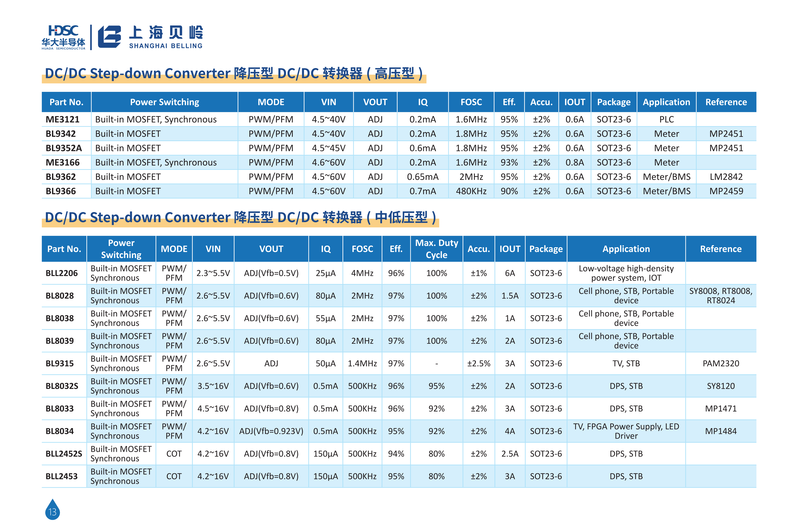Click the ADJ(Vfb=0.923V) VOUT cell
Screen dimensions: 798x532
271,431
